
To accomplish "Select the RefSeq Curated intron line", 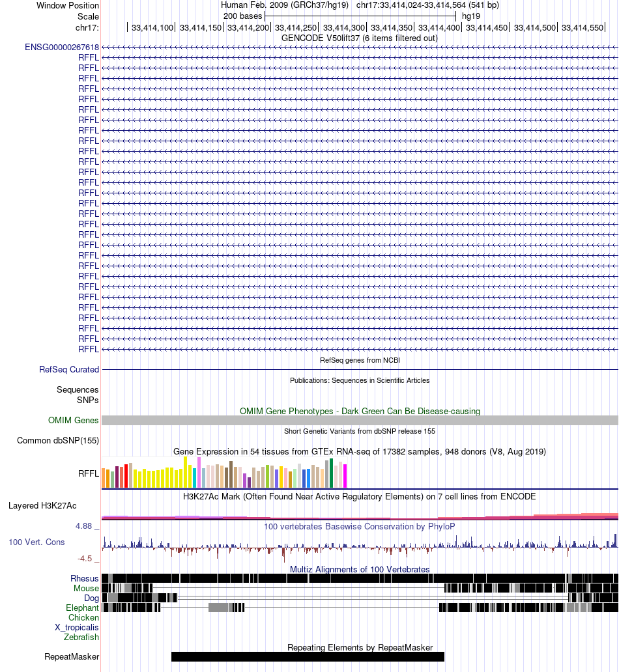I will point(360,369).
